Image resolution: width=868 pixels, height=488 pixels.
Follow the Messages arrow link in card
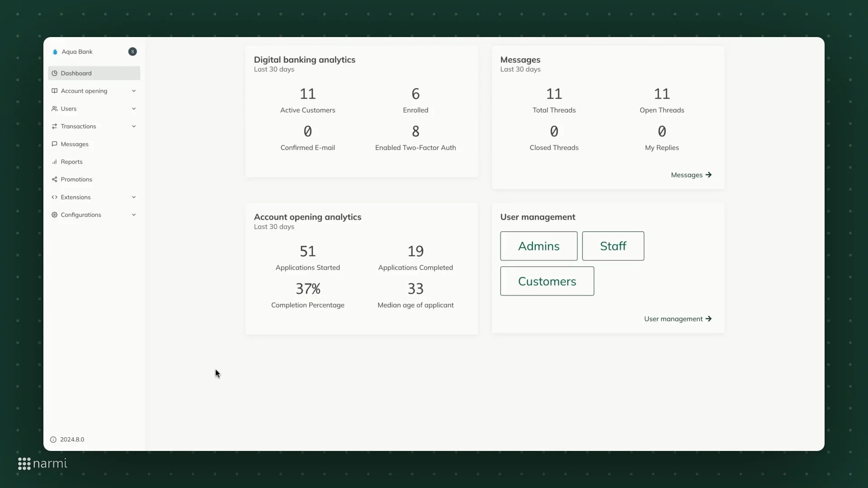pos(691,175)
